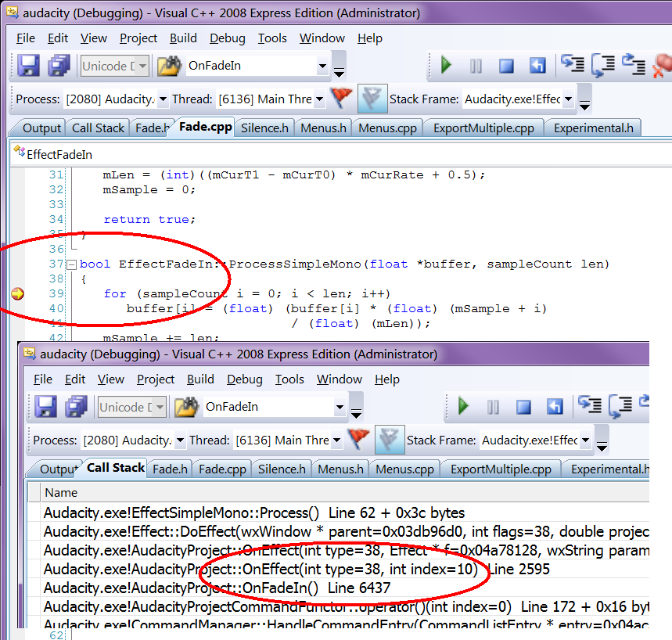Open Stack Frame dropdown in top window
The image size is (672, 640).
point(568,99)
